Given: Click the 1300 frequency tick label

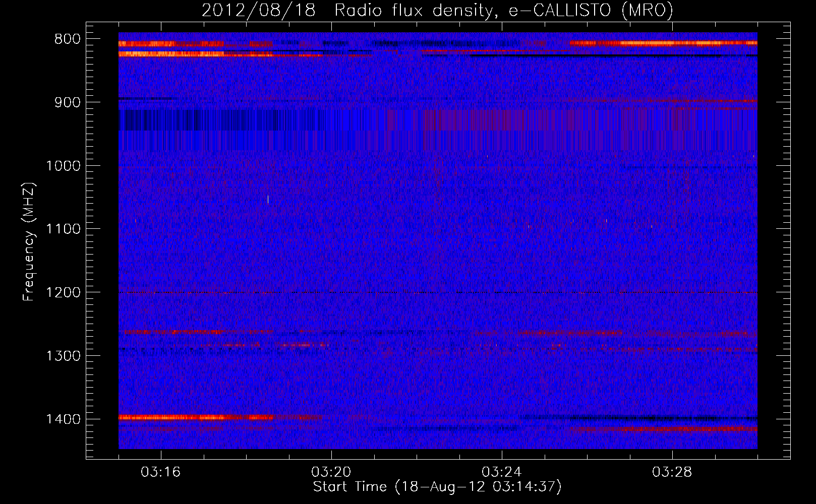Looking at the screenshot, I should tap(63, 356).
